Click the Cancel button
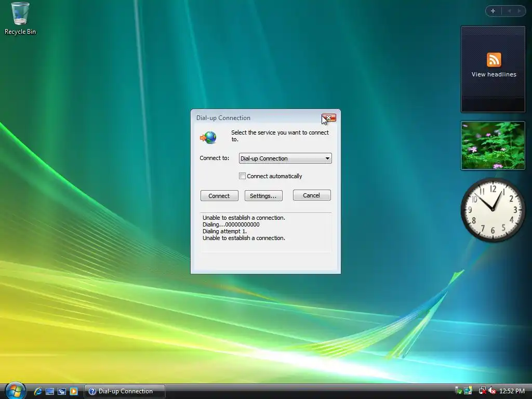This screenshot has width=532, height=399. (x=312, y=195)
